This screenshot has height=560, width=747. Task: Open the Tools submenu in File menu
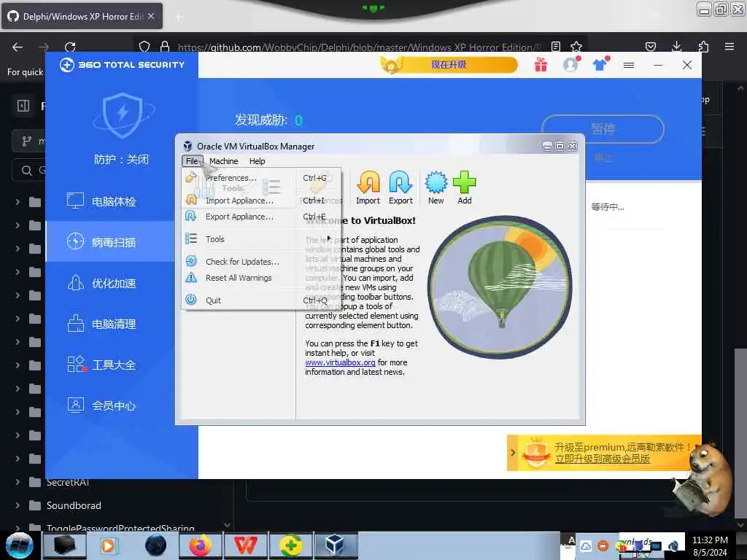point(261,239)
